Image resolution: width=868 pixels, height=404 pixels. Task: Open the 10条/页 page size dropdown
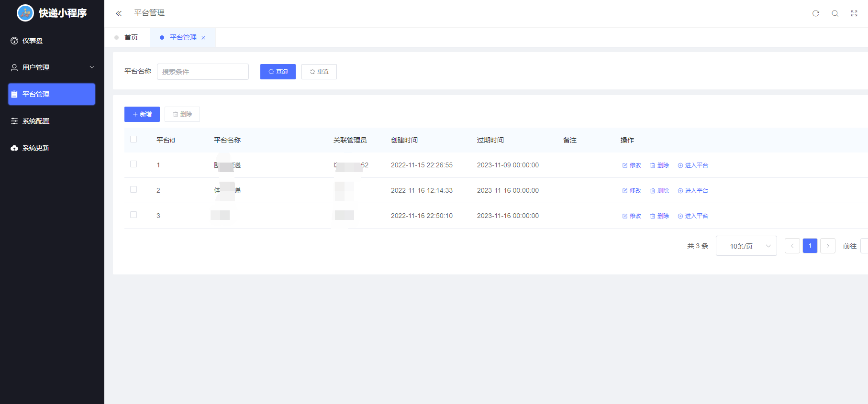[746, 246]
